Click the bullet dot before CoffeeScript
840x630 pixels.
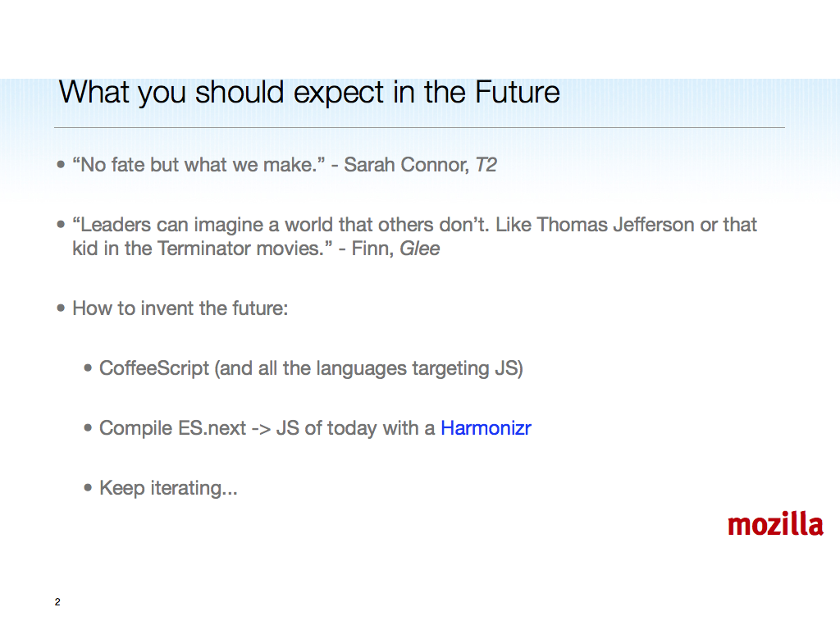pos(88,368)
